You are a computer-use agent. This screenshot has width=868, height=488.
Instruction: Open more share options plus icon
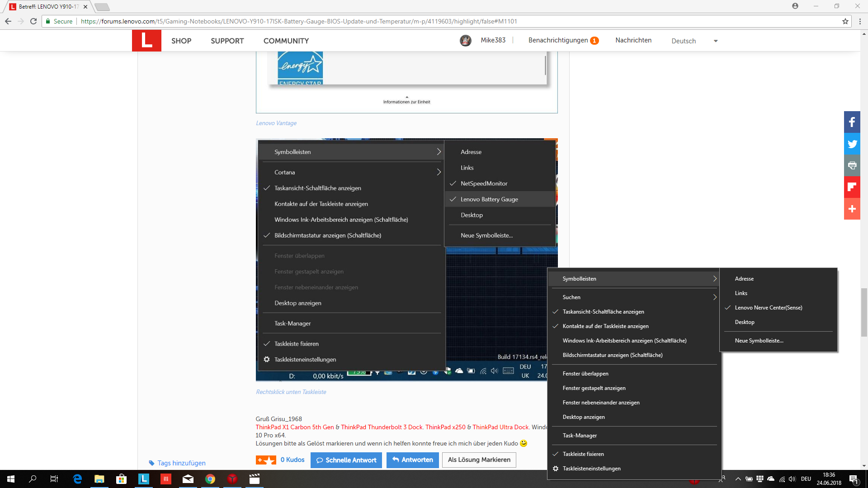852,209
